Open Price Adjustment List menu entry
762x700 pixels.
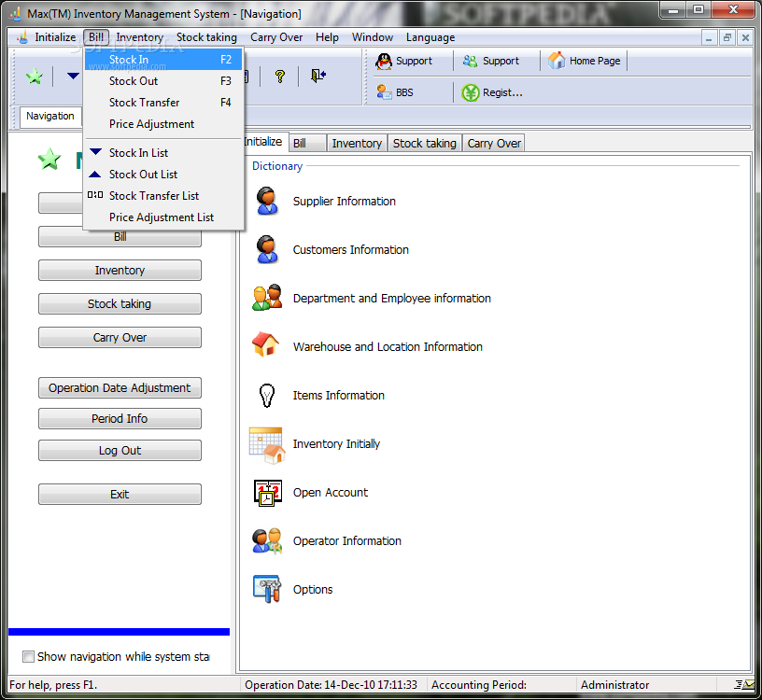[x=163, y=217]
